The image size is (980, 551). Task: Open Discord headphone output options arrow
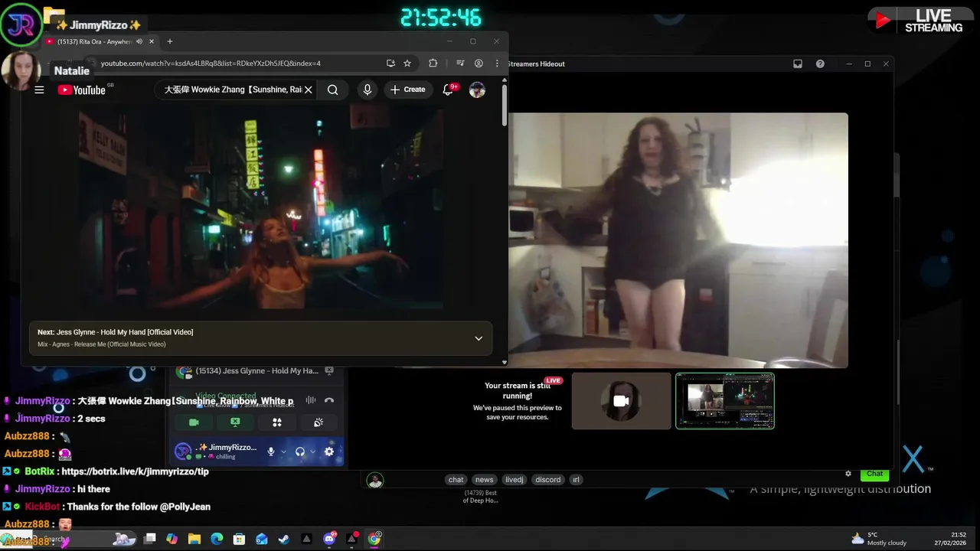click(x=312, y=452)
